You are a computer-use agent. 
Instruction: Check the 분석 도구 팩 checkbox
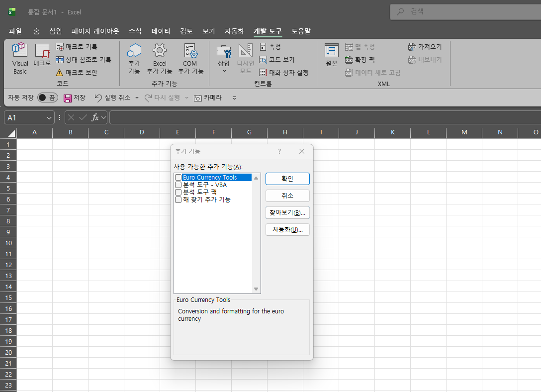click(179, 192)
